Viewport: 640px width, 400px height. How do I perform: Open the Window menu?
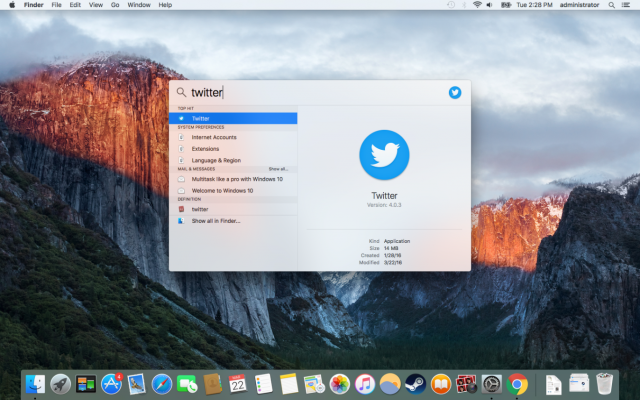click(x=139, y=5)
